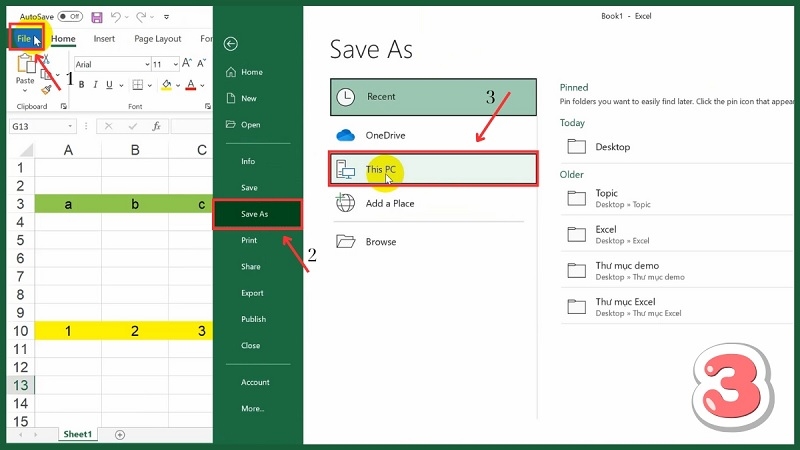The height and width of the screenshot is (450, 800).
Task: Open the File tab
Action: coord(24,39)
